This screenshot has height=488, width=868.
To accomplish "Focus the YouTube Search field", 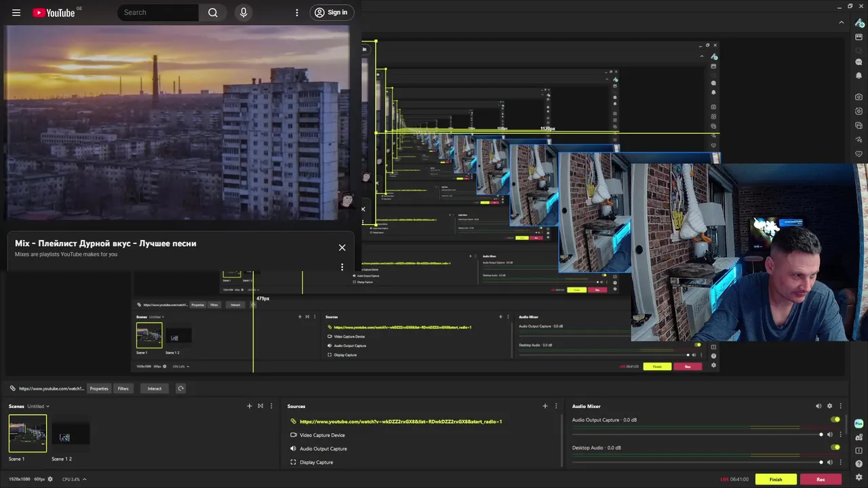I will [158, 12].
